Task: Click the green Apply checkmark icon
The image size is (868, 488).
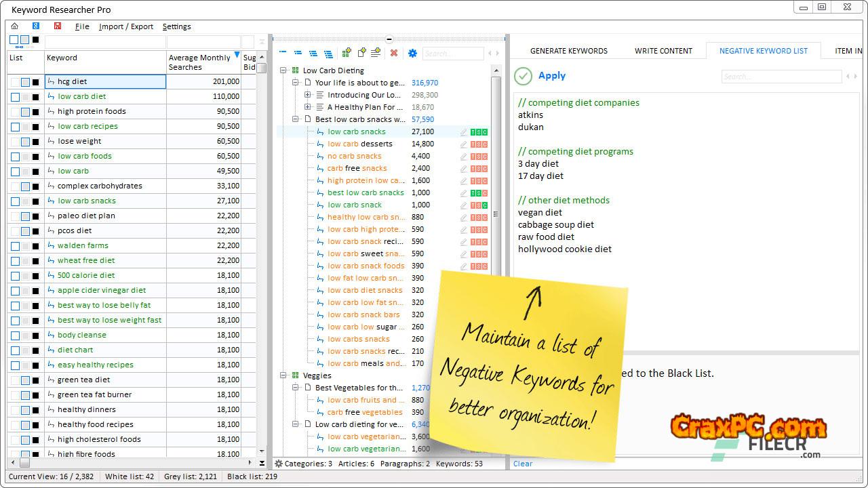Action: (523, 76)
